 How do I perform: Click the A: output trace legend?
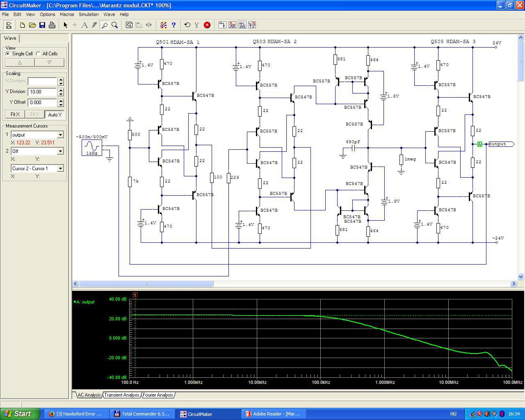(x=84, y=302)
